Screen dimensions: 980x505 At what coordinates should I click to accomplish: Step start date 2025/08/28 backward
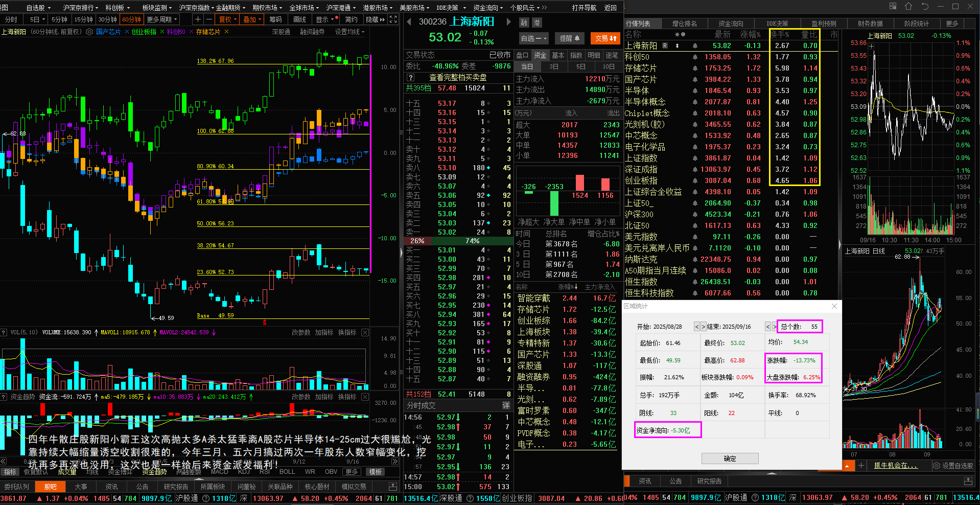tap(696, 327)
